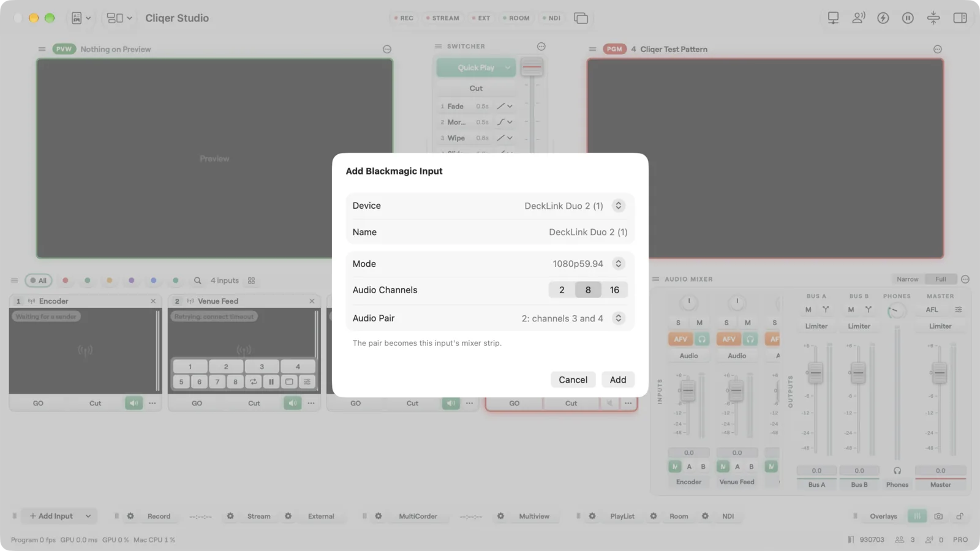
Task: Switch inputs to grid view icon
Action: pos(251,280)
